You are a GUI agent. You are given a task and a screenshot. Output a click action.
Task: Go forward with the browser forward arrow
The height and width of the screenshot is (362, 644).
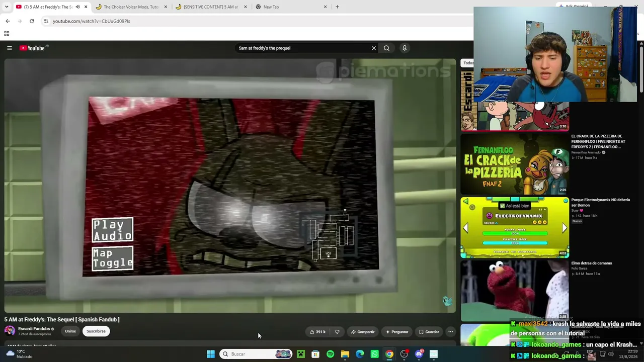point(20,21)
